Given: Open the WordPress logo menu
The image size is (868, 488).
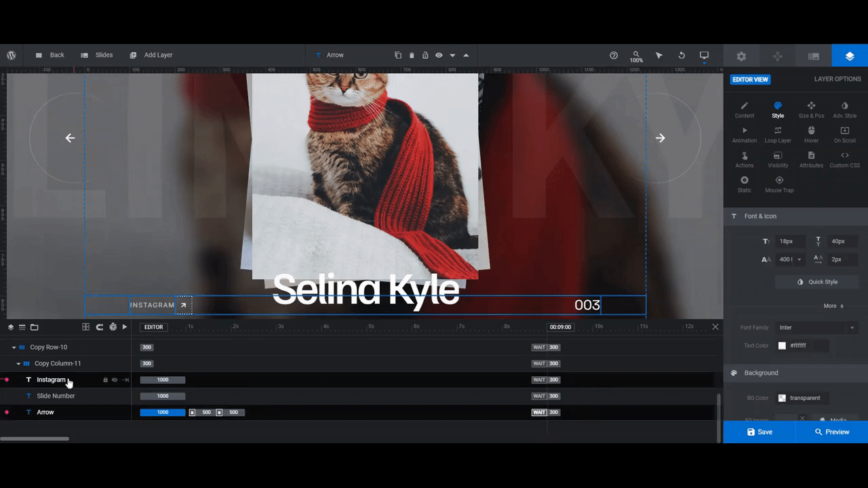Looking at the screenshot, I should (x=12, y=55).
